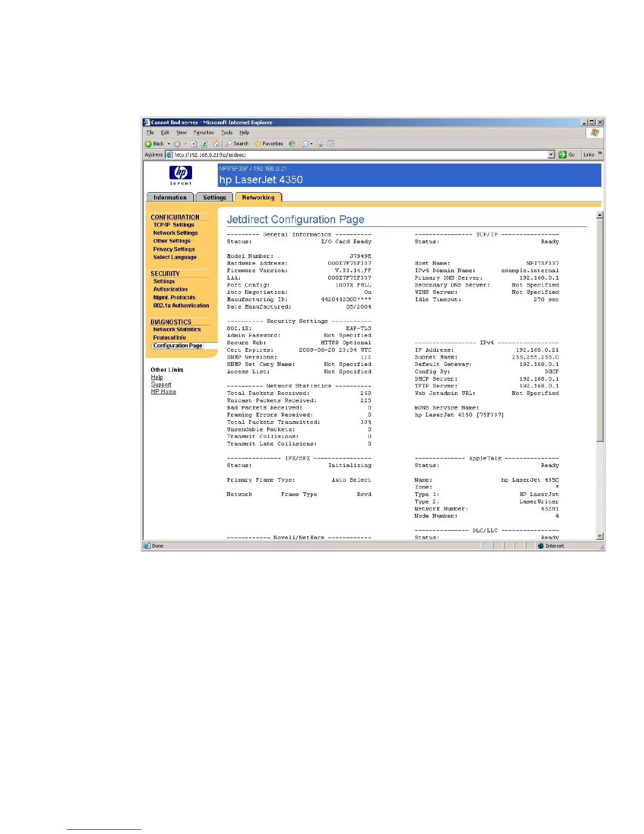Screen dimensions: 644x834
Task: Open TCP/IP Settings in sidebar
Action: click(174, 225)
